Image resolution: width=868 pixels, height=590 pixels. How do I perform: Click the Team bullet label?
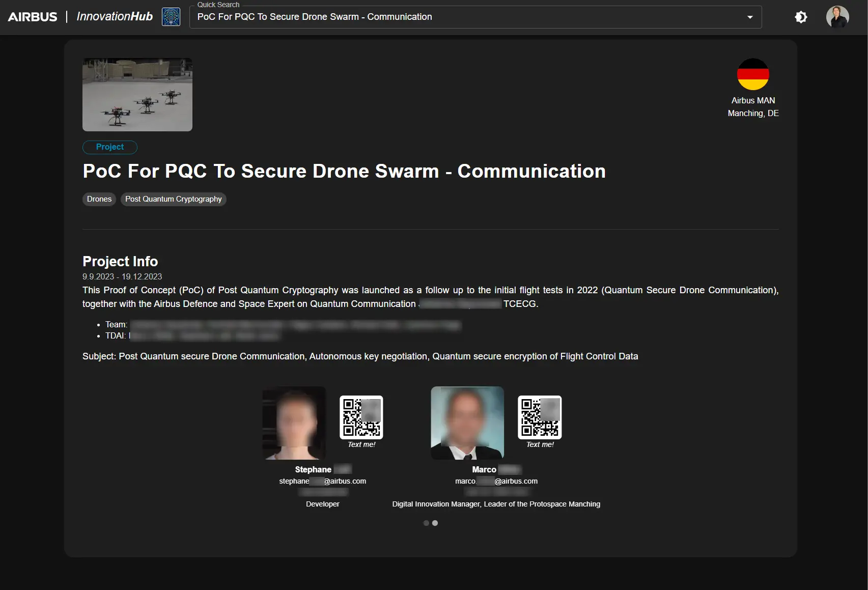(x=116, y=324)
